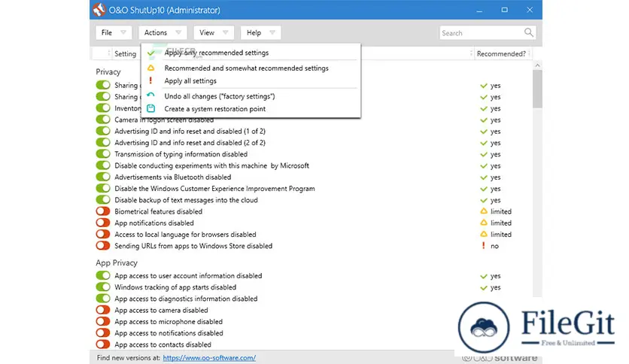This screenshot has height=364, width=629.
Task: Toggle Transmission of typing information disabled
Action: (103, 153)
